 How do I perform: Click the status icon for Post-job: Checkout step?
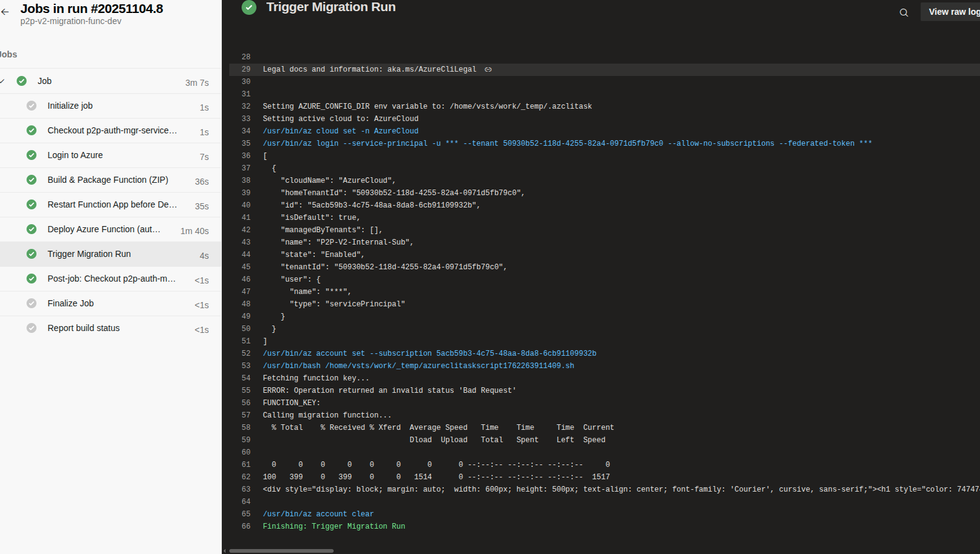point(32,279)
